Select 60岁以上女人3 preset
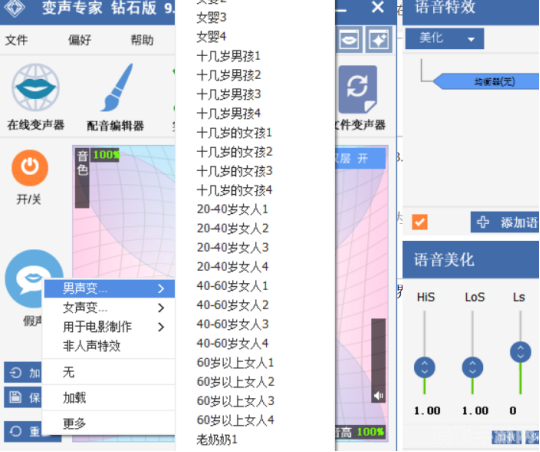 235,401
